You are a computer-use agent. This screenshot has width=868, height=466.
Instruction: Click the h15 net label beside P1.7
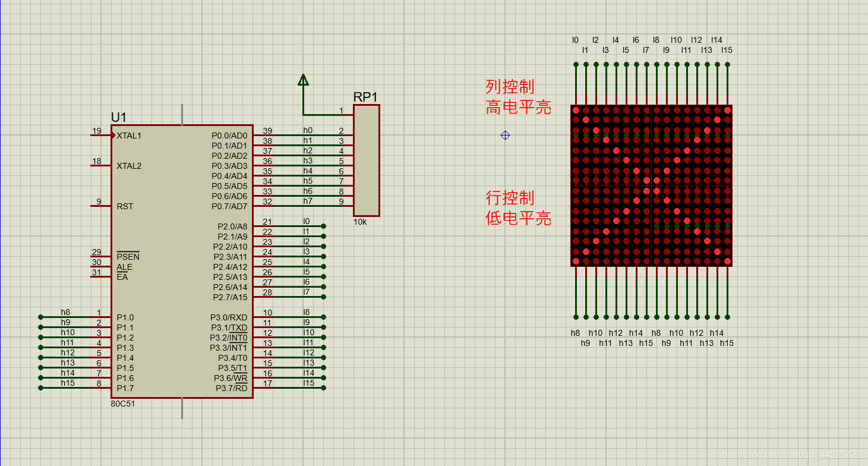68,383
